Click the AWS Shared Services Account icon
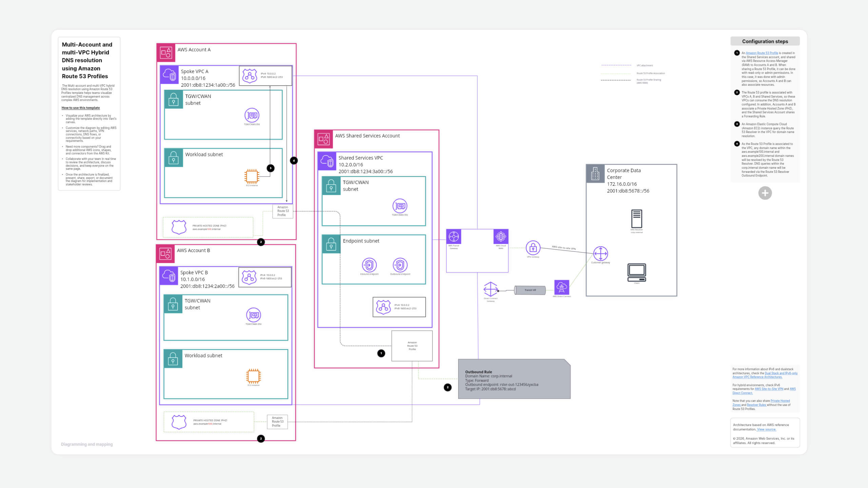The width and height of the screenshot is (868, 488). (x=323, y=139)
